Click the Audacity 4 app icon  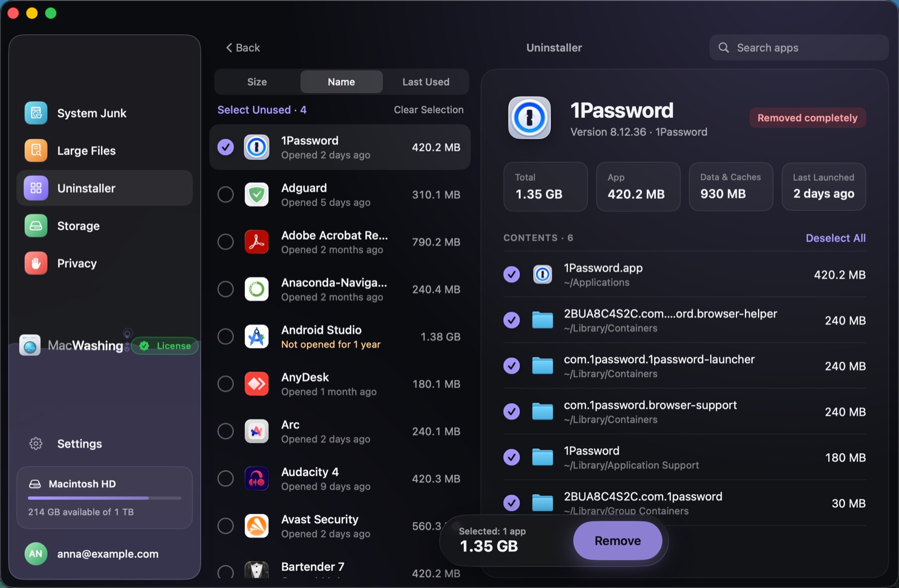[257, 478]
